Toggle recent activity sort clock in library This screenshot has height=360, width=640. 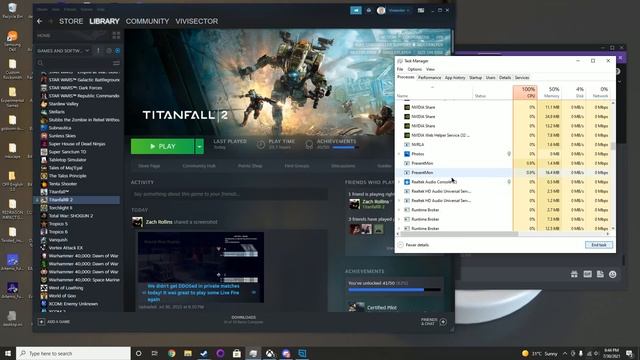tap(109, 51)
